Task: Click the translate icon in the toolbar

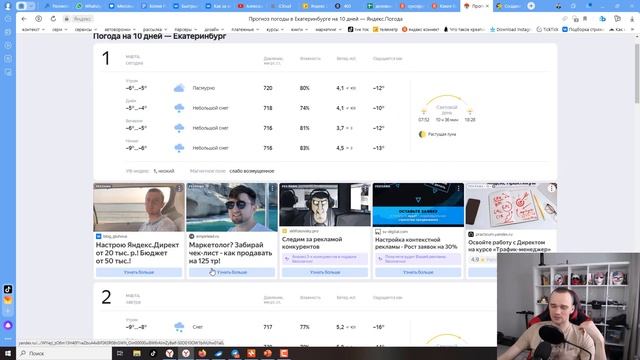Action: point(602,19)
